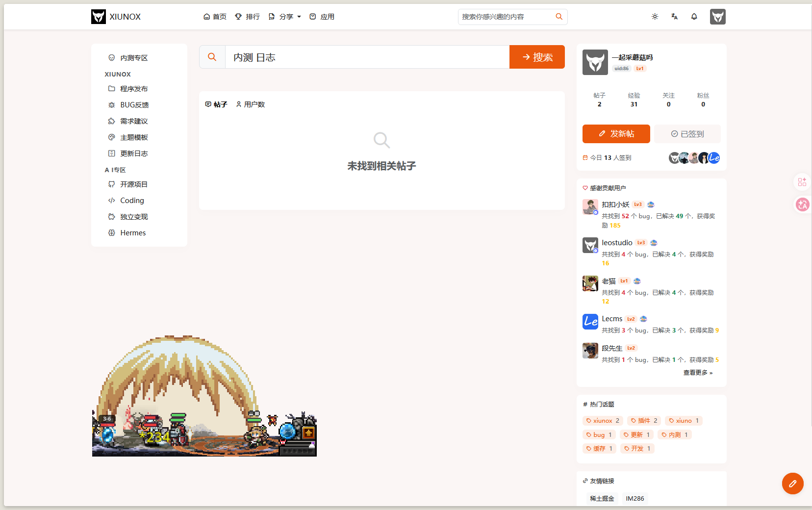
Task: Open contributor 段先生 profile link
Action: (x=612, y=348)
